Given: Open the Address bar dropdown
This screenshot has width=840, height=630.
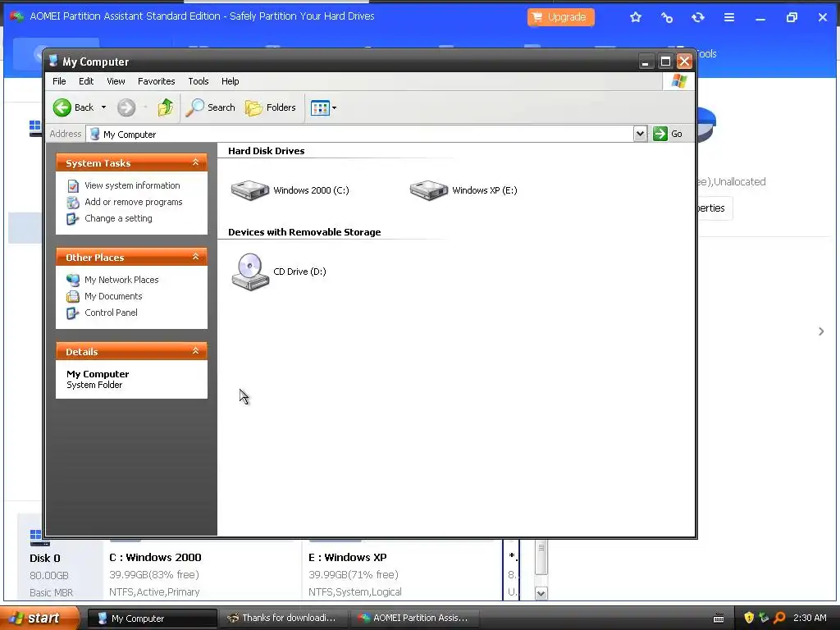Looking at the screenshot, I should click(640, 134).
